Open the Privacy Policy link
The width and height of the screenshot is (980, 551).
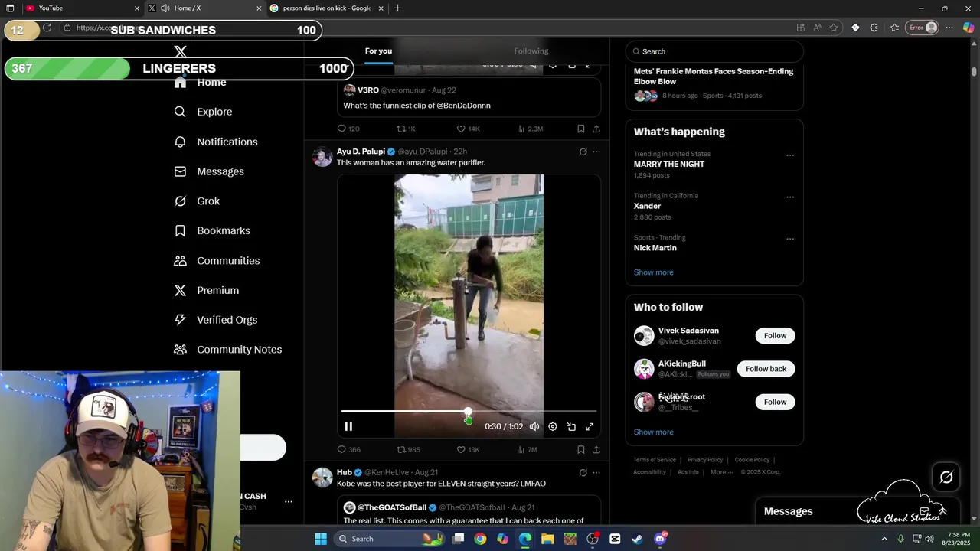click(x=705, y=460)
